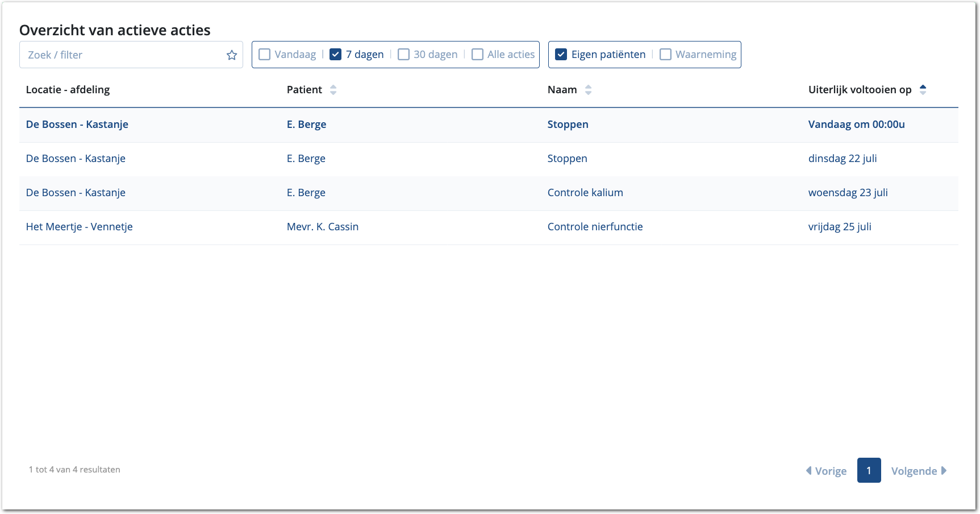Check the 30 dagen filter

click(x=403, y=55)
